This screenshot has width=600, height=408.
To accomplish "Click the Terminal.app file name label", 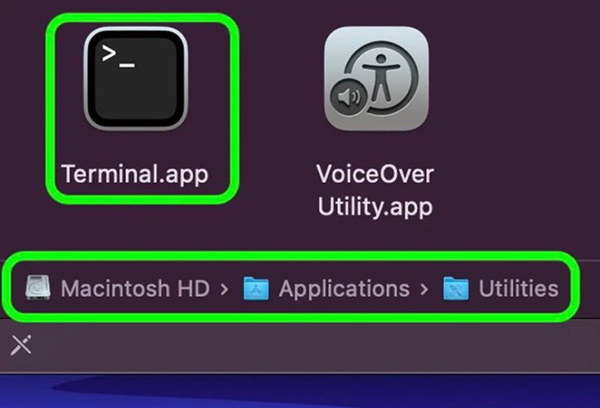I will point(135,175).
